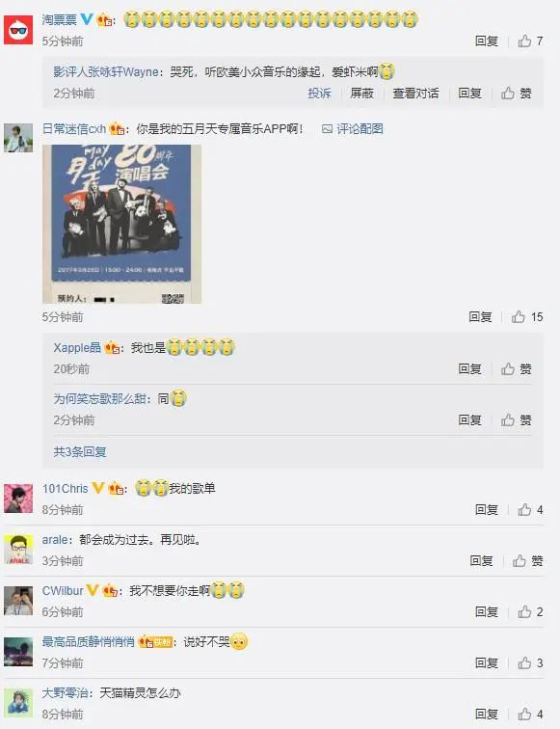Block the reply with 屏蔽
The image size is (560, 729).
(x=361, y=93)
